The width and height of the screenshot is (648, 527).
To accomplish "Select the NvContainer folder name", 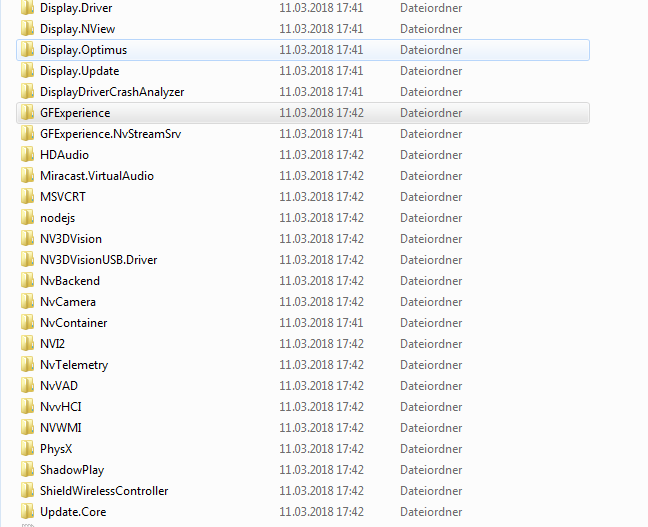I will pyautogui.click(x=74, y=323).
